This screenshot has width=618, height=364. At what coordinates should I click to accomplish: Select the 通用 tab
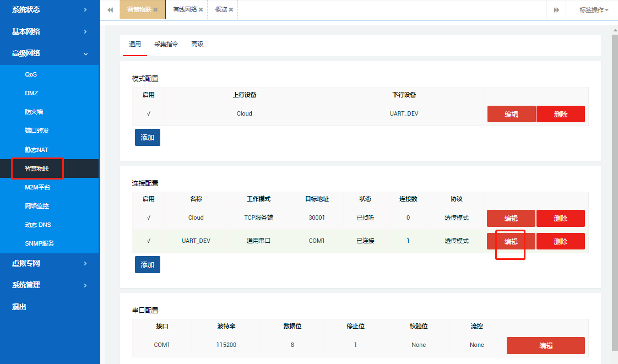134,44
